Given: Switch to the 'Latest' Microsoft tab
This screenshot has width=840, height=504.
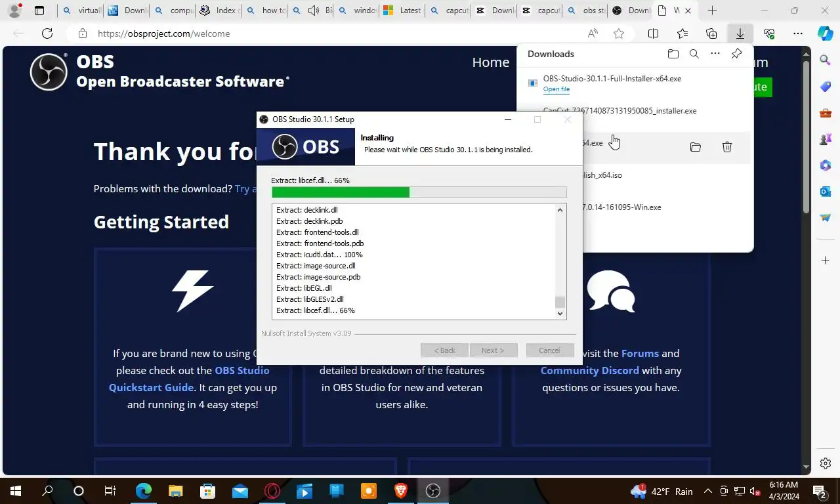Looking at the screenshot, I should (403, 10).
